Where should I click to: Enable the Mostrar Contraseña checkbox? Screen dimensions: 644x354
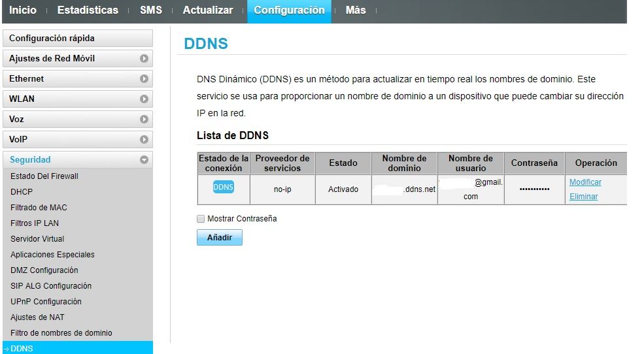pyautogui.click(x=201, y=219)
